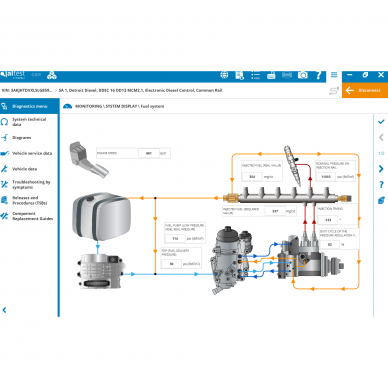388x388 pixels.
Task: Click the globe icon in top toolbar
Action: 224,75
